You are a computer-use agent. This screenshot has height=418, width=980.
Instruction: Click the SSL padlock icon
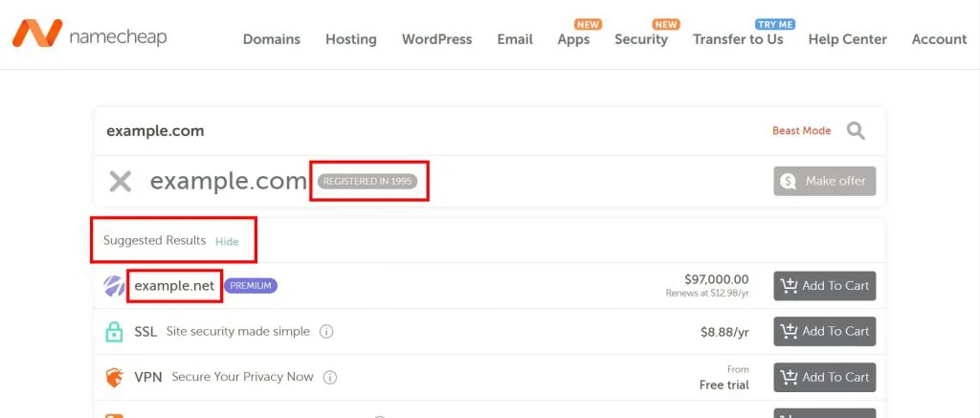(114, 332)
